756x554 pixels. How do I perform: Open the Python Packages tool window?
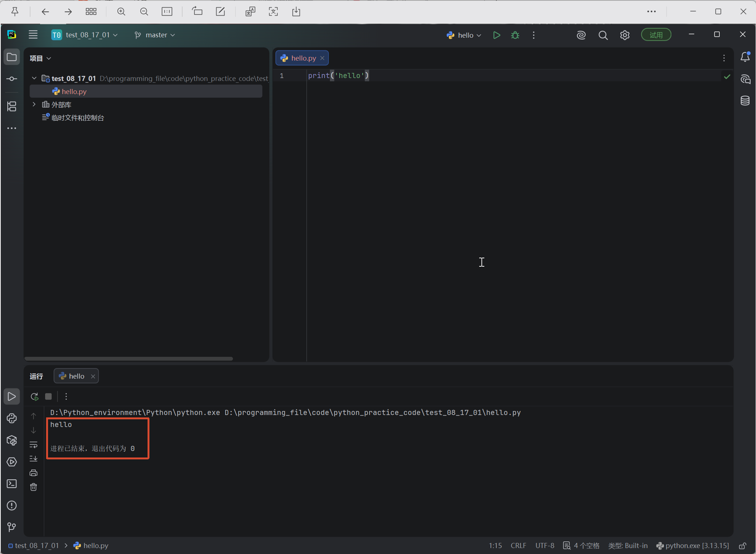tap(12, 440)
